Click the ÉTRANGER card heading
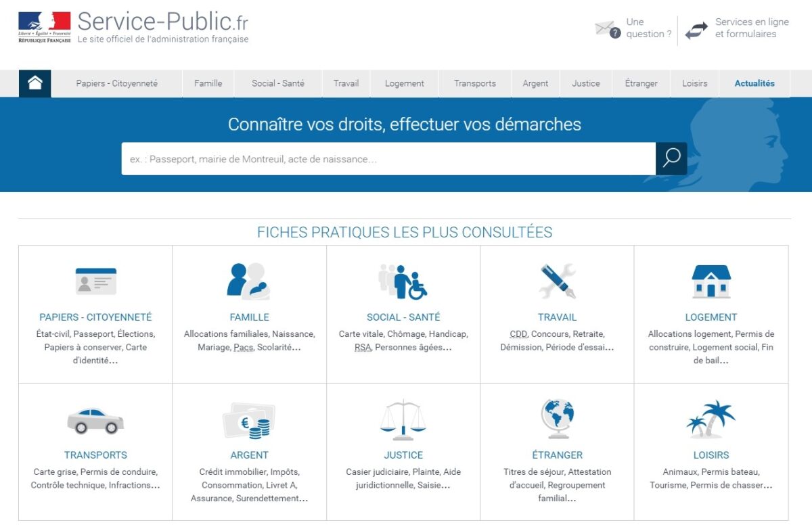 pos(558,455)
